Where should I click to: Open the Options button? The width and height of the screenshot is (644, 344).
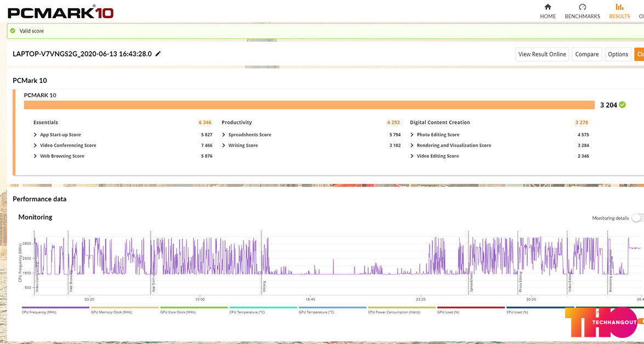pyautogui.click(x=618, y=54)
